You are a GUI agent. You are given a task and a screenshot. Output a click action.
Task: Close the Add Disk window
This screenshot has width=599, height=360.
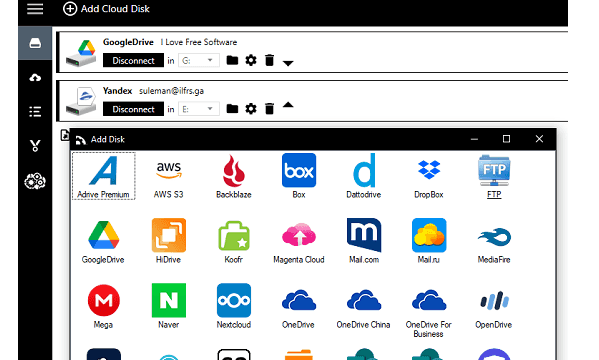(539, 139)
